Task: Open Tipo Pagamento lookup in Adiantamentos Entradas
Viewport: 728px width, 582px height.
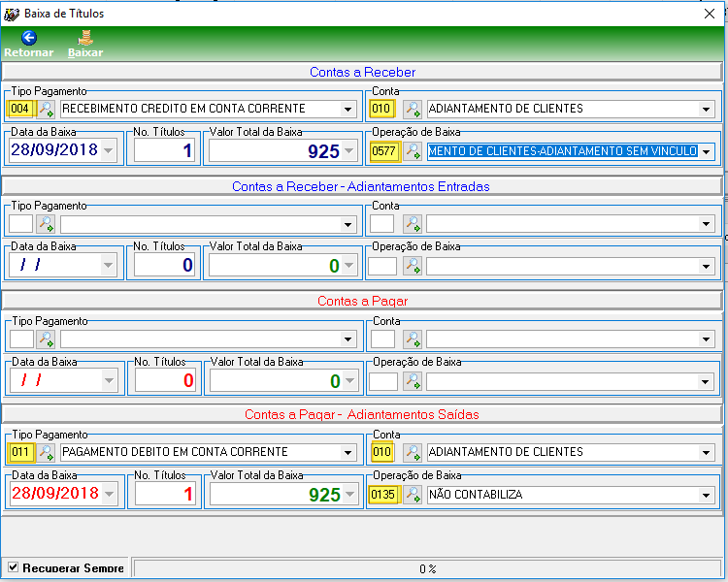Action: [x=46, y=224]
